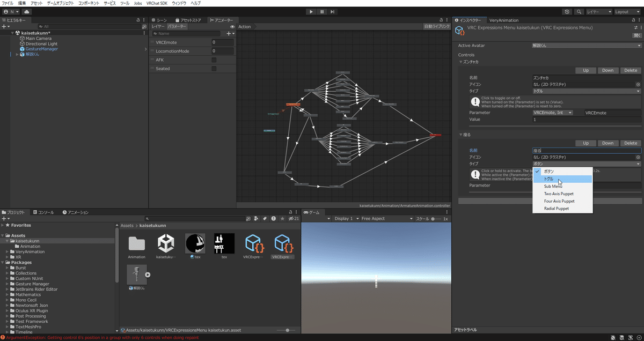Click the search magnifier icon in the top toolbar
Viewport: 644px width, 341px height.
pos(579,11)
